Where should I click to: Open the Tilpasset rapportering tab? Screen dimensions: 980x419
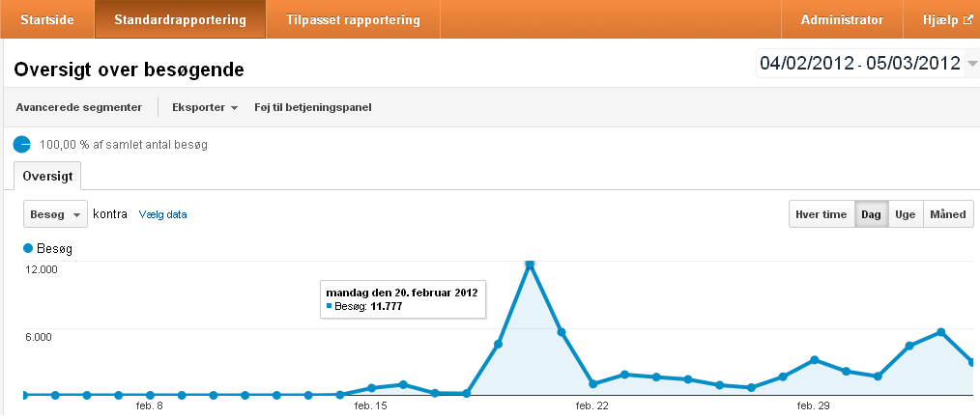353,19
